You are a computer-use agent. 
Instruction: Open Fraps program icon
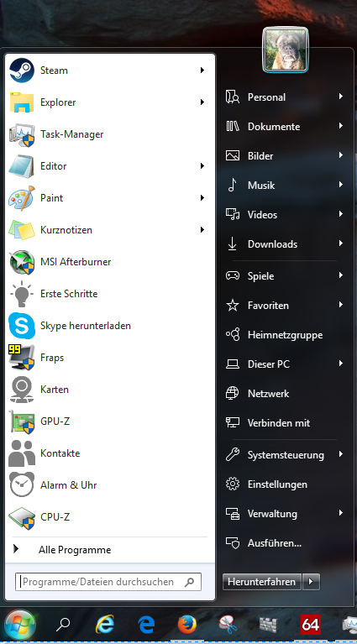22,358
